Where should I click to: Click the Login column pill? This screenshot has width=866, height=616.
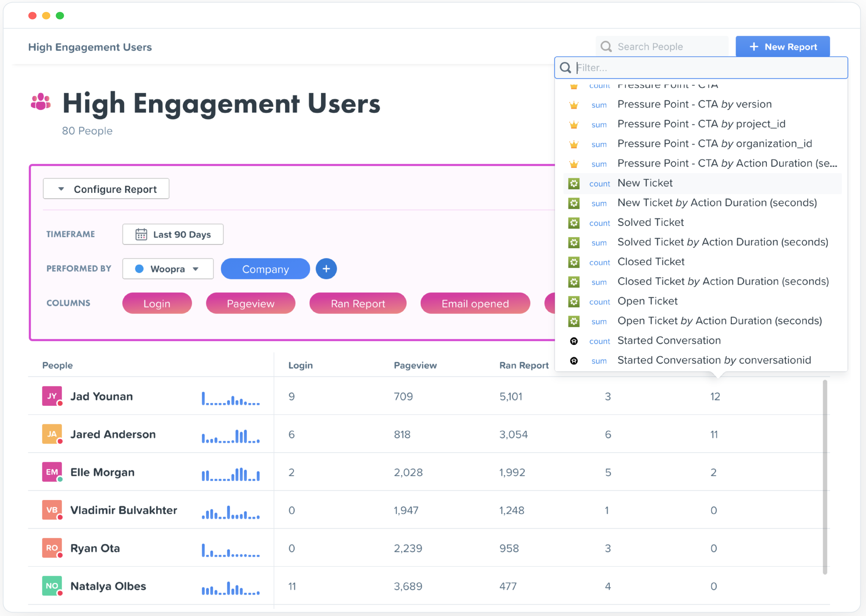(157, 303)
